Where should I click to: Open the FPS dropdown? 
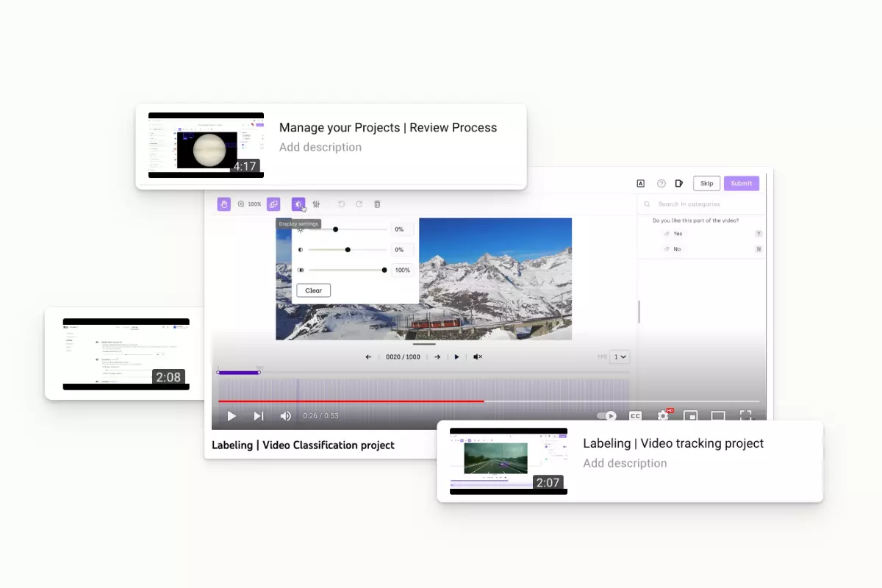coord(620,356)
